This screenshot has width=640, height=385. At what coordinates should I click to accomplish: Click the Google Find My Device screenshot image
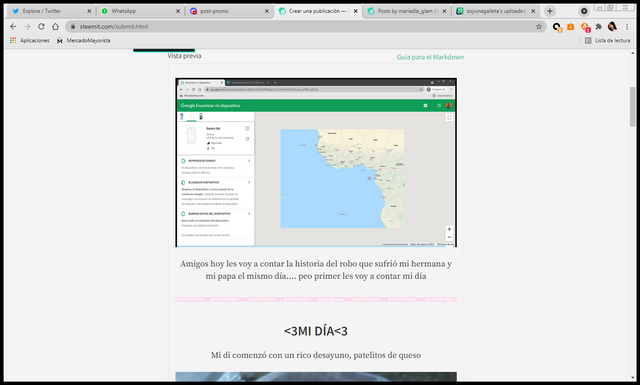[x=316, y=162]
